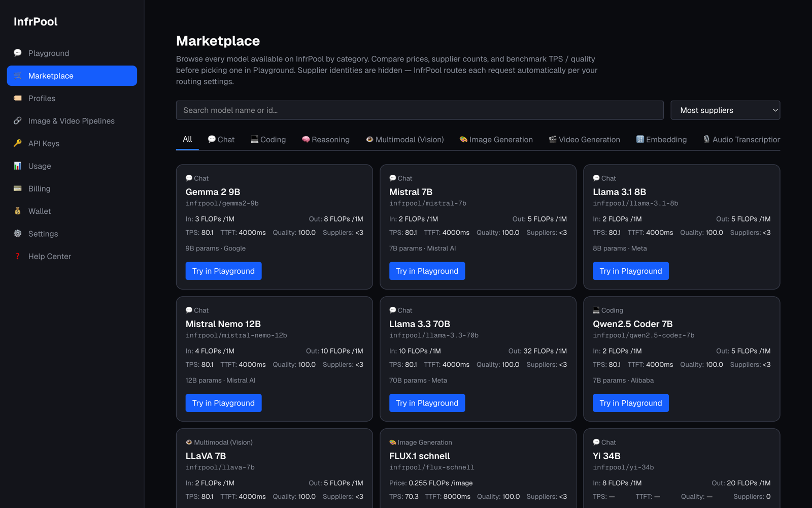The width and height of the screenshot is (812, 508).
Task: Switch to the Reasoning category tab
Action: tap(326, 139)
